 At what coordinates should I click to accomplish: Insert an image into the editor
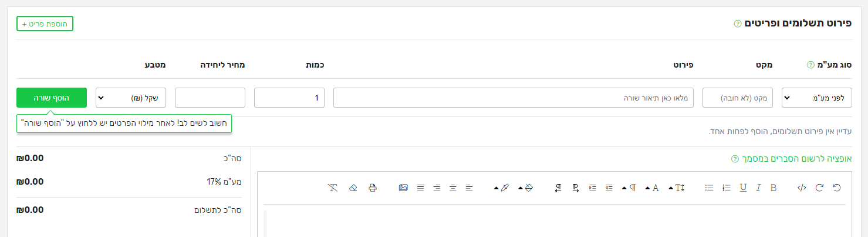coord(403,188)
